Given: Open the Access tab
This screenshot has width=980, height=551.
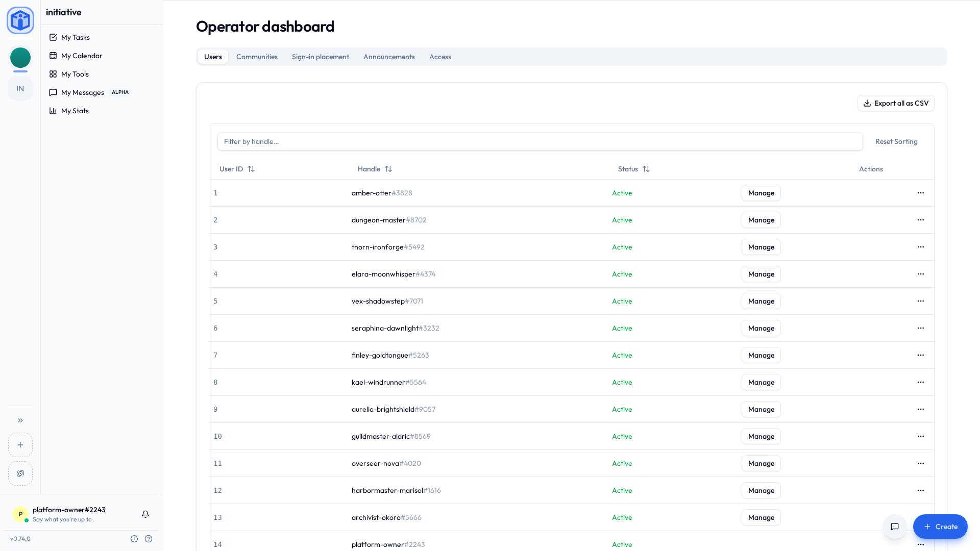Looking at the screenshot, I should [x=440, y=57].
